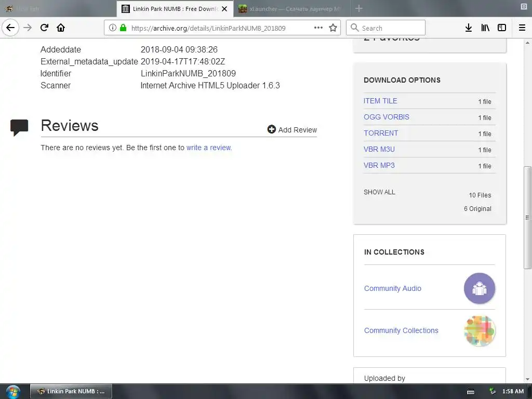Click the 'Uploaded by' text
The width and height of the screenshot is (532, 399).
tap(384, 378)
